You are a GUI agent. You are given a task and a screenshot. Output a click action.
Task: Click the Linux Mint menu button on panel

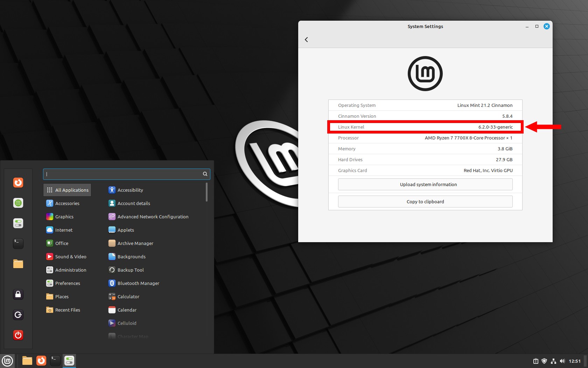coord(7,361)
